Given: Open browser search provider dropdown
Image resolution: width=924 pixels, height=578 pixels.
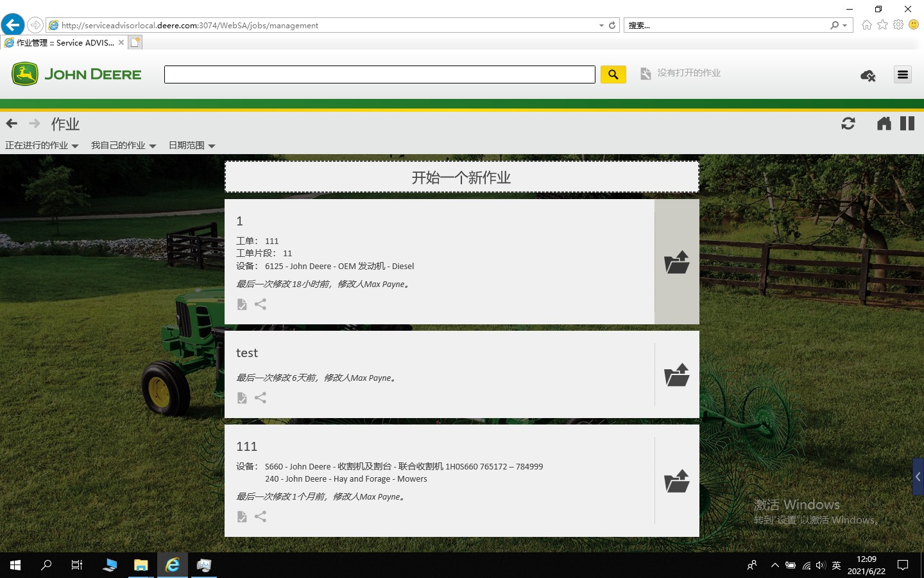Looking at the screenshot, I should [845, 26].
